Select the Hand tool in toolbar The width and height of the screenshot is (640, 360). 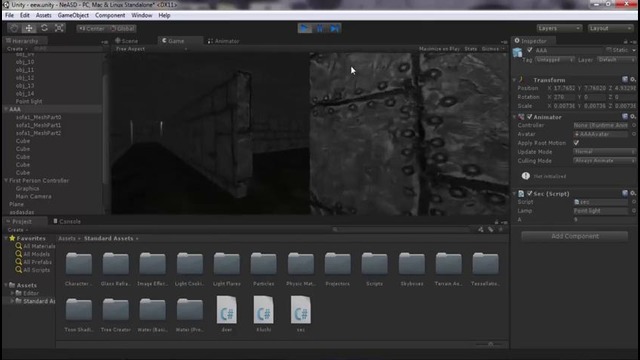pyautogui.click(x=14, y=28)
